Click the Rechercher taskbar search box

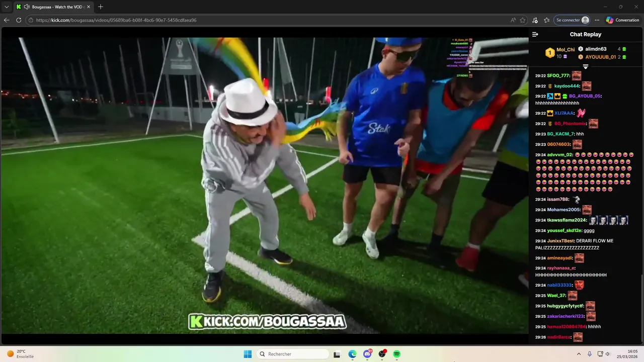(x=293, y=354)
